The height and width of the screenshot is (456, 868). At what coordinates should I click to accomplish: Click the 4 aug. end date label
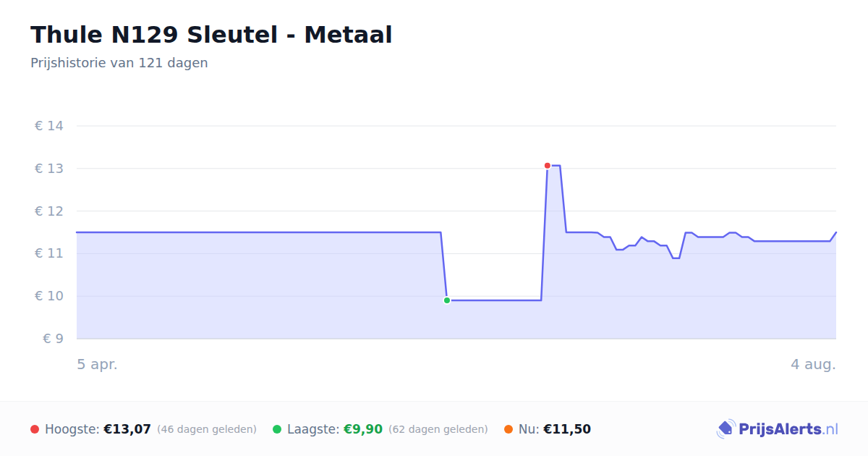pyautogui.click(x=813, y=365)
